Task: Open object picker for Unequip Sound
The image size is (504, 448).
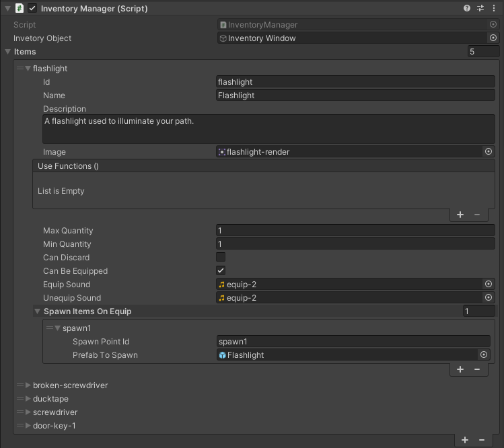Action: pos(489,298)
